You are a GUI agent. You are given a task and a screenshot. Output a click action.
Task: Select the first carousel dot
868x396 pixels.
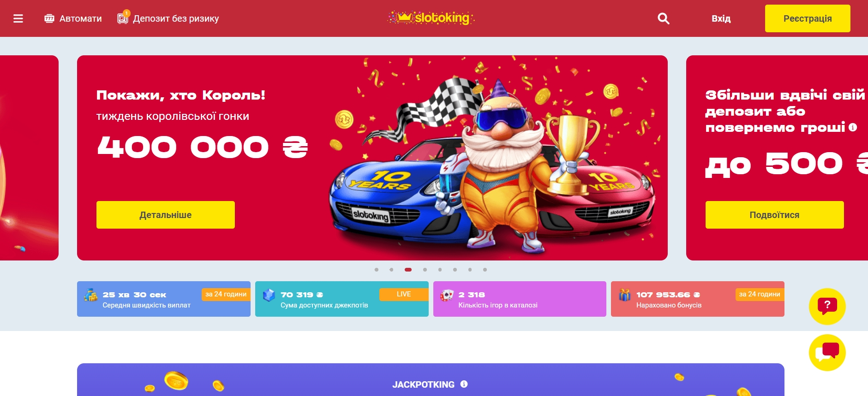(377, 270)
